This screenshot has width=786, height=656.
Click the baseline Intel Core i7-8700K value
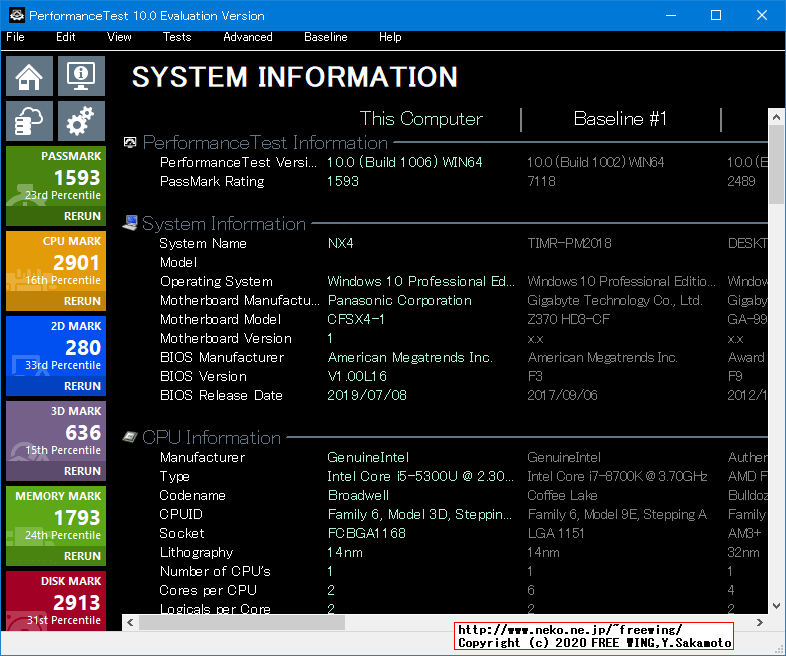617,476
